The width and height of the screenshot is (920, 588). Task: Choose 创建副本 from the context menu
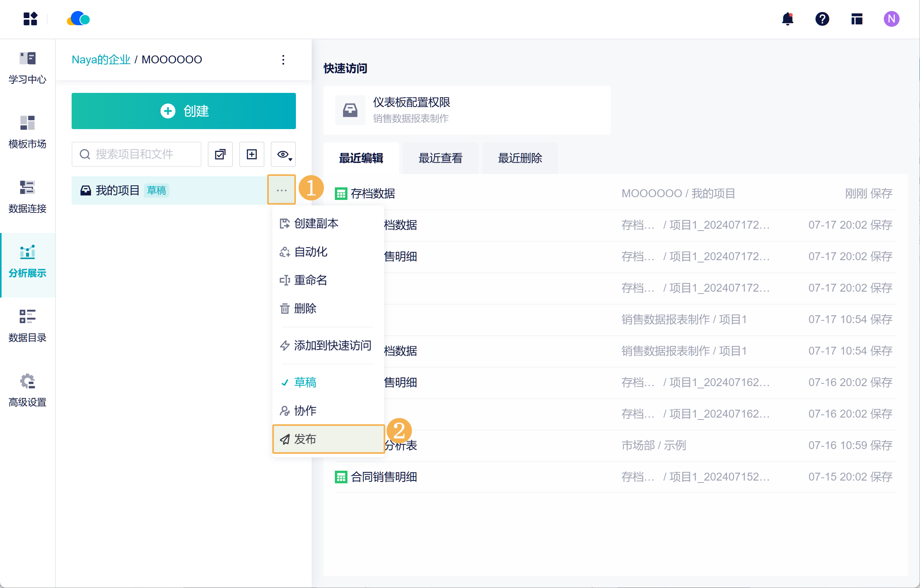point(328,224)
